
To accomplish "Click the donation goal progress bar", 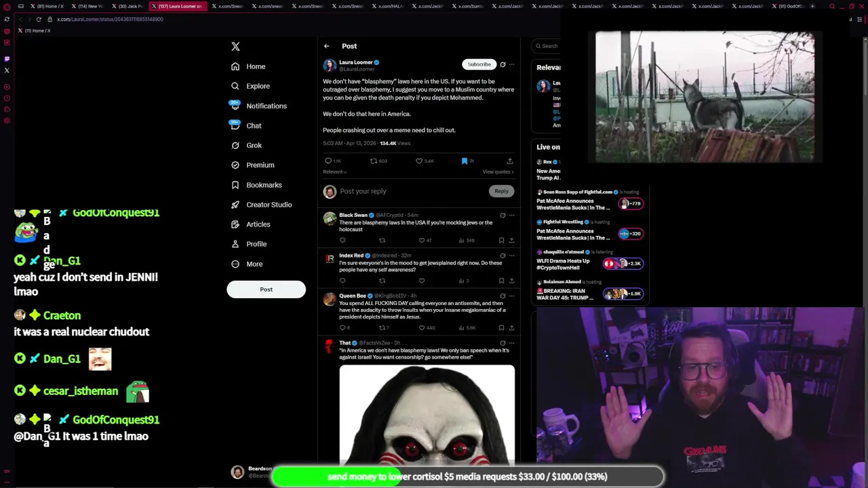I will pos(467,476).
